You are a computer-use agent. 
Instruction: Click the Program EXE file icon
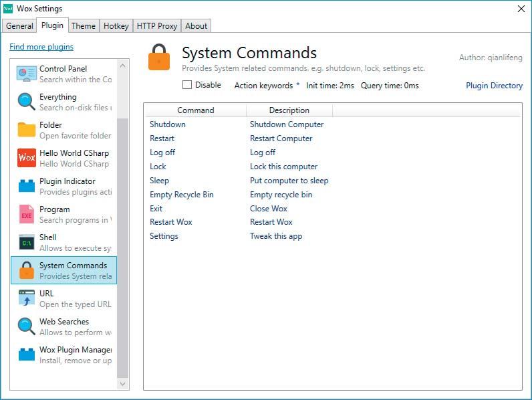point(27,214)
